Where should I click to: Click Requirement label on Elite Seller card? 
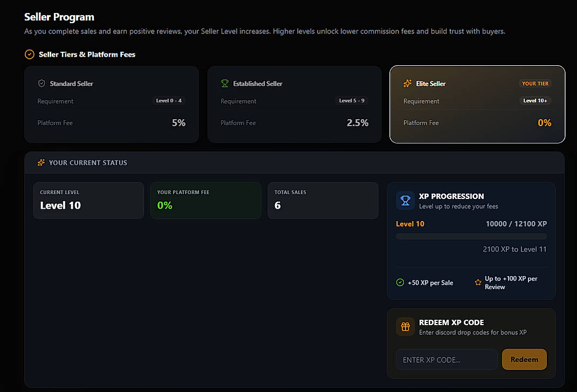(421, 101)
